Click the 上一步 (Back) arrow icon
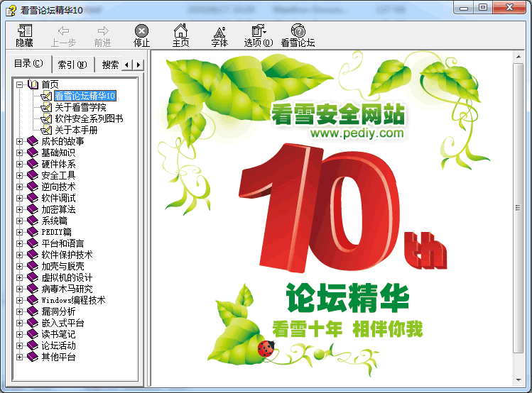 [63, 31]
